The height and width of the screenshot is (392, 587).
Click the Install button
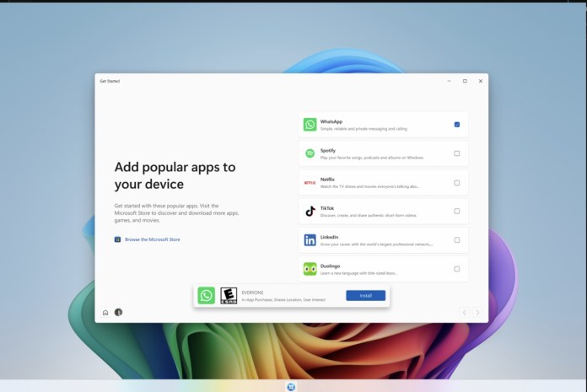(x=366, y=296)
